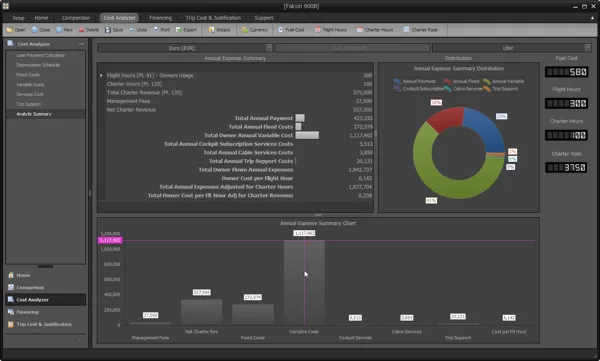Click the Export toolbar icon
Screen dimensions: 600x361
(x=186, y=30)
